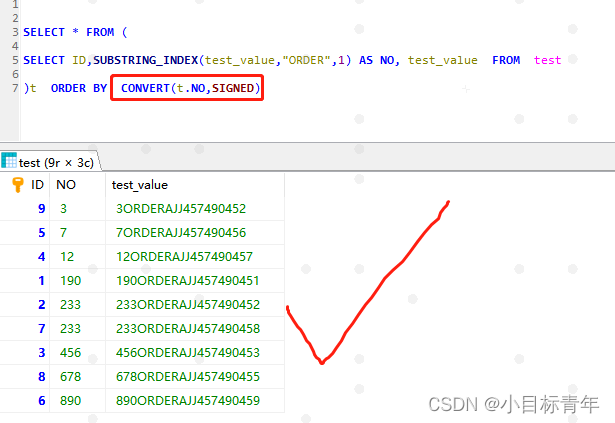Click the table grid icon on result tab
This screenshot has width=615, height=423.
tap(9, 161)
